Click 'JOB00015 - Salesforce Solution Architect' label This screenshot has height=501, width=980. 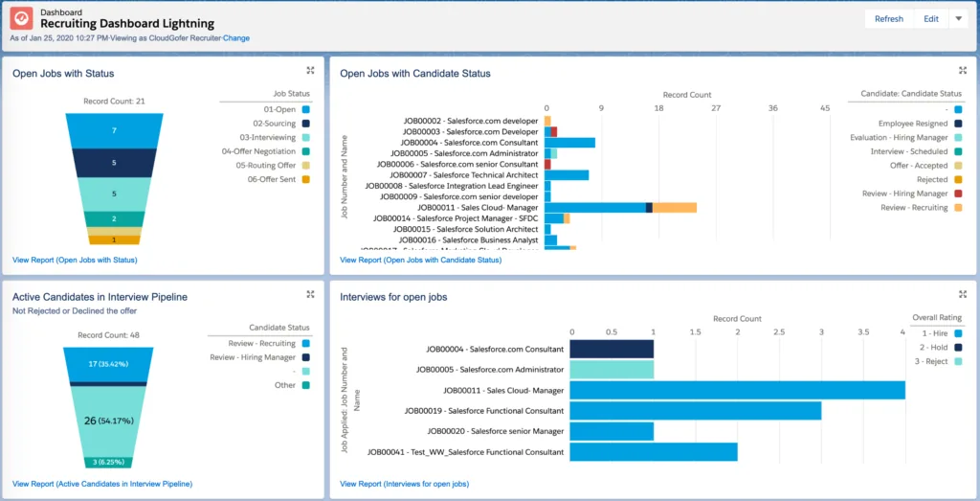(467, 229)
